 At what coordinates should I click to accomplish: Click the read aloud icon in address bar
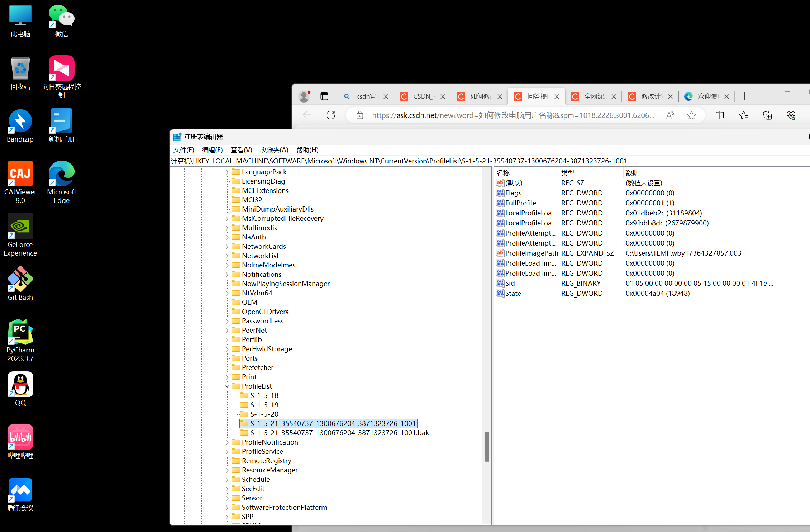click(670, 115)
